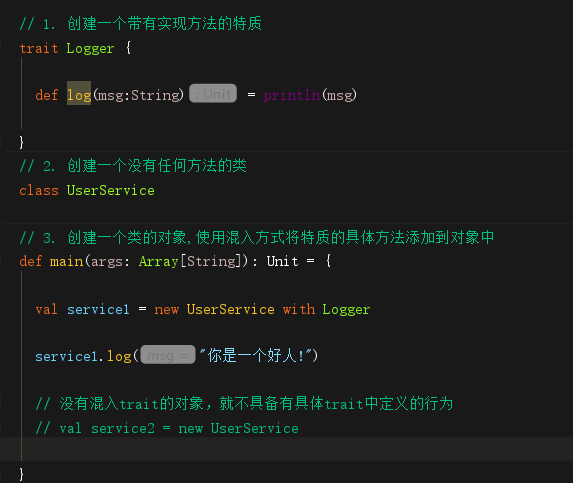
Task: Click the highlighted 'log' method name in def
Action: coord(79,95)
